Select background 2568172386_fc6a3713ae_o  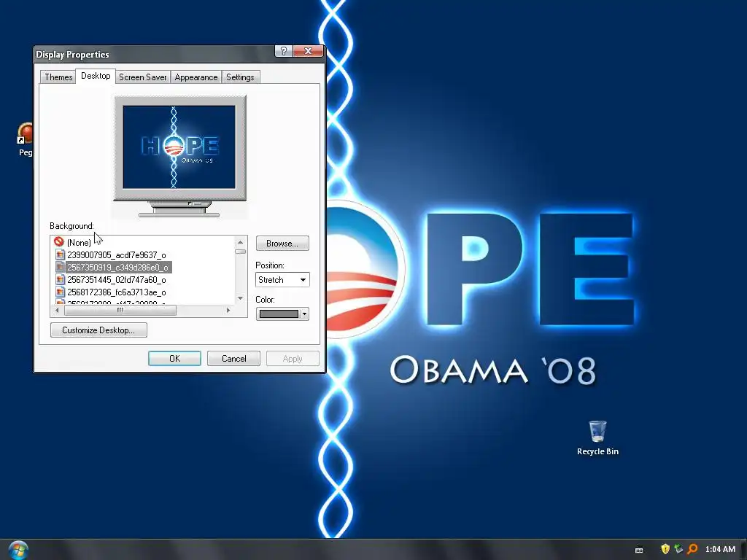click(x=116, y=292)
